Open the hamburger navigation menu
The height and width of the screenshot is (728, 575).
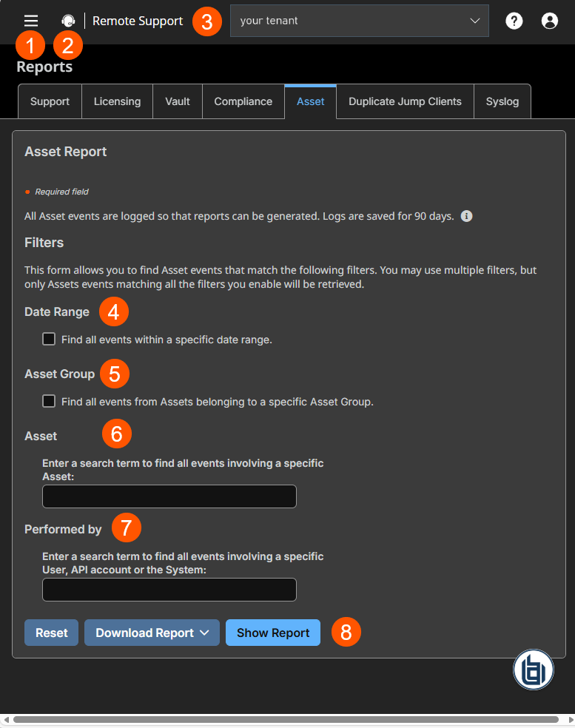tap(31, 21)
